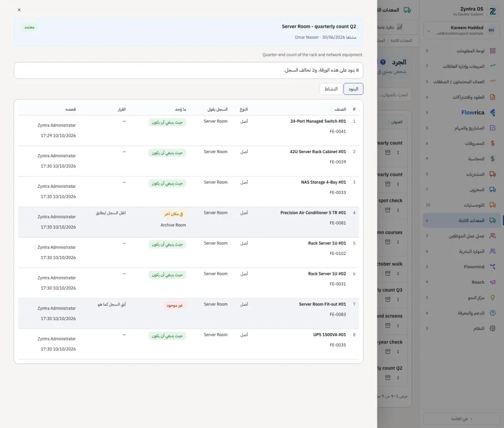Click the المصروفات dollar icon
The height and width of the screenshot is (428, 504).
(x=492, y=143)
